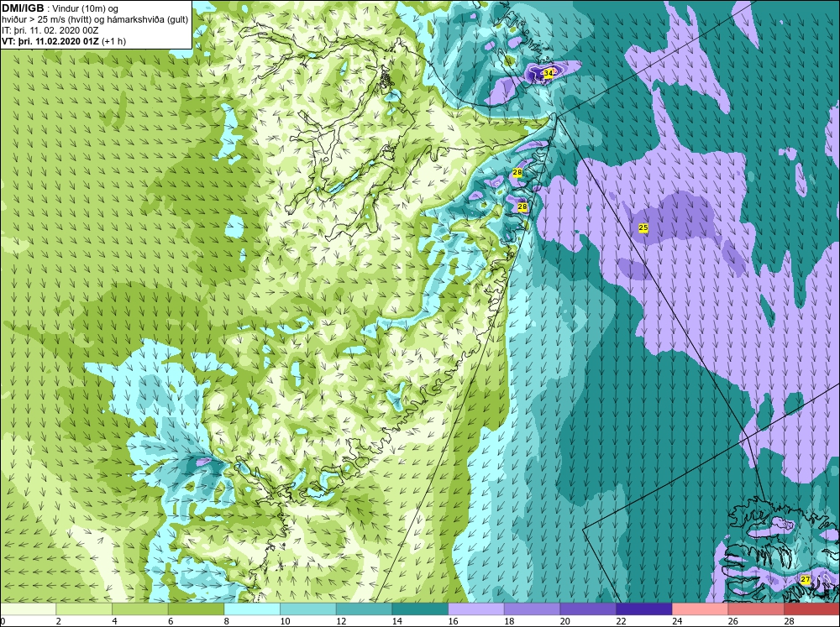Viewport: 840px width, 627px height.
Task: Select the 2–4 m/s light green legend swatch
Action: point(84,609)
